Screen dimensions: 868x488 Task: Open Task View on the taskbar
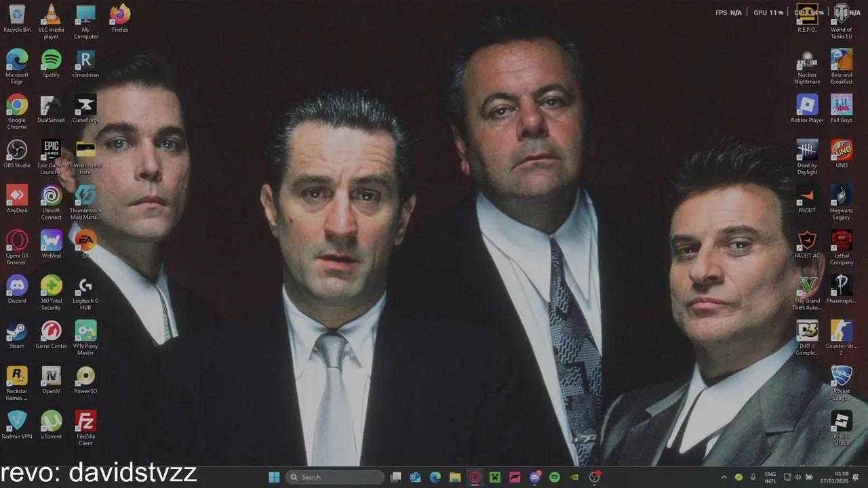click(396, 477)
